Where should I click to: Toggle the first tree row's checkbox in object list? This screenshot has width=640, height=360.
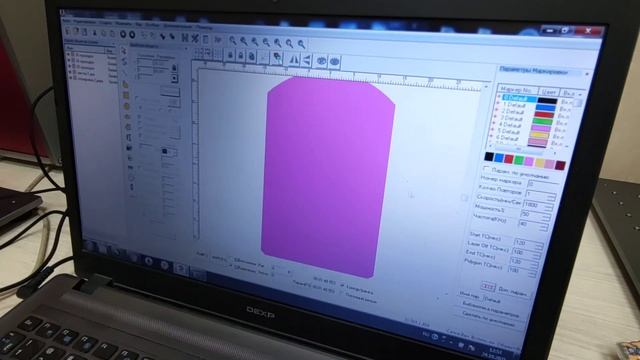73,53
